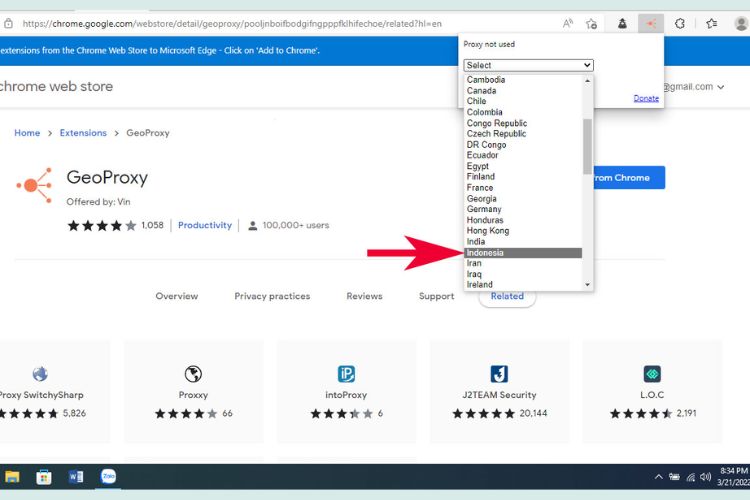
Task: Choose Iraq in the dropdown list
Action: 523,274
